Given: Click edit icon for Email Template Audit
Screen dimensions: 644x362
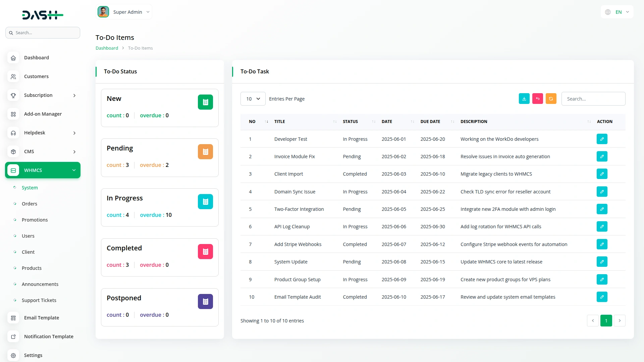Looking at the screenshot, I should tap(602, 297).
